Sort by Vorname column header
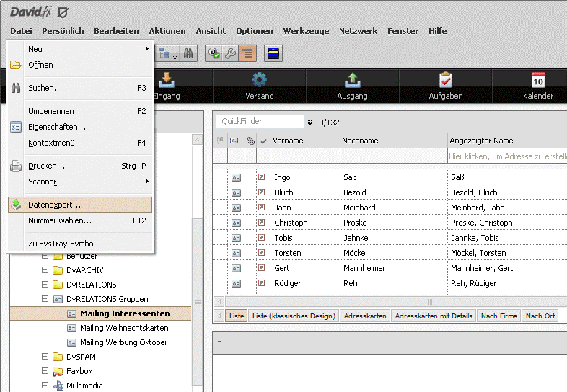Screen dimensions: 567x392 click(x=306, y=141)
